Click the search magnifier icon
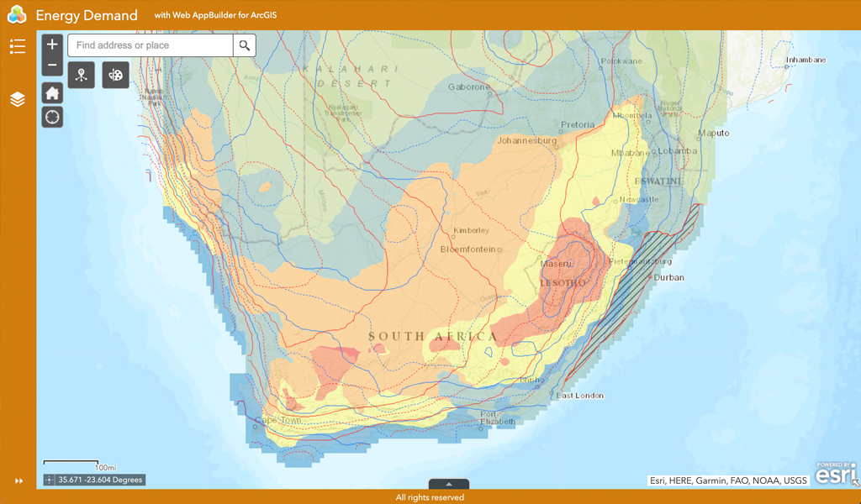This screenshot has height=504, width=861. click(244, 45)
